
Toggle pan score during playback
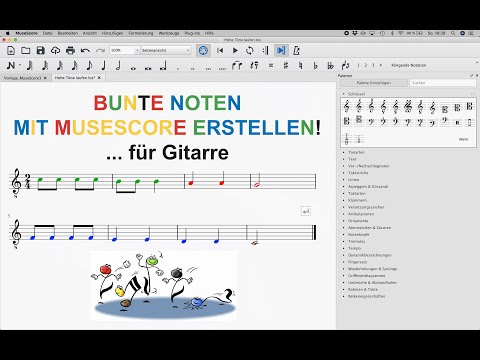tap(281, 51)
